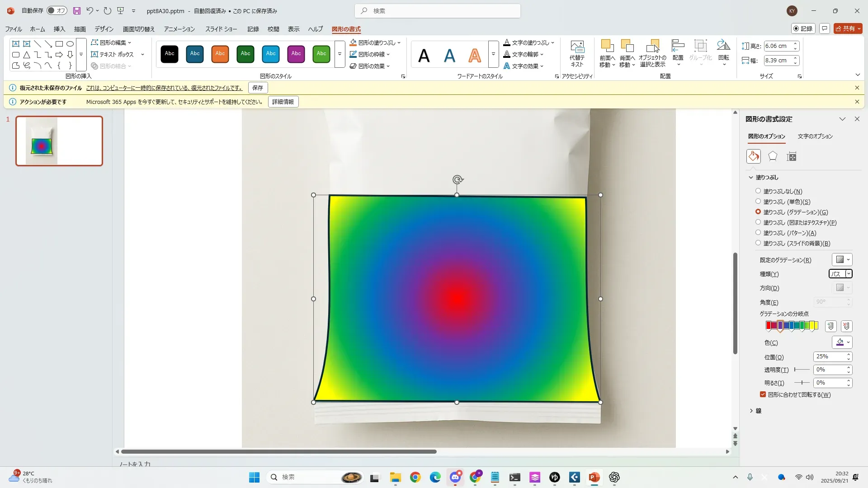Open Size and Properties icon tab
This screenshot has height=488, width=868.
[791, 156]
